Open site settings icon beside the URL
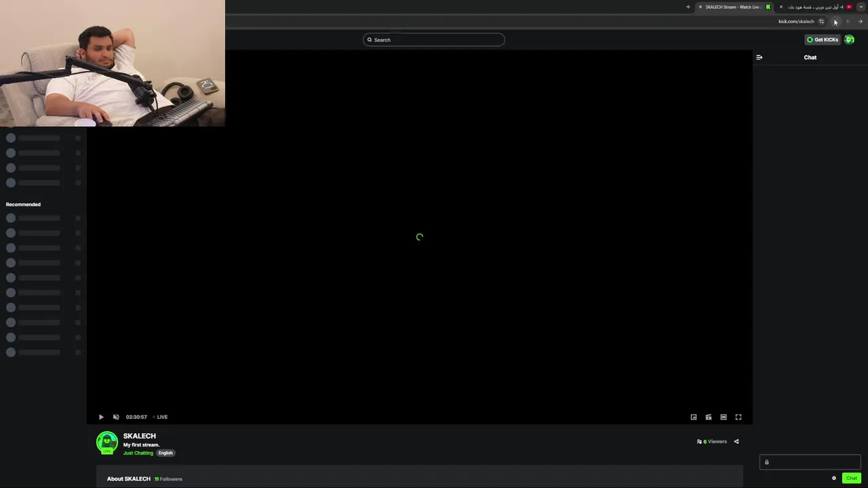Screen dimensions: 868x488 click(821, 22)
